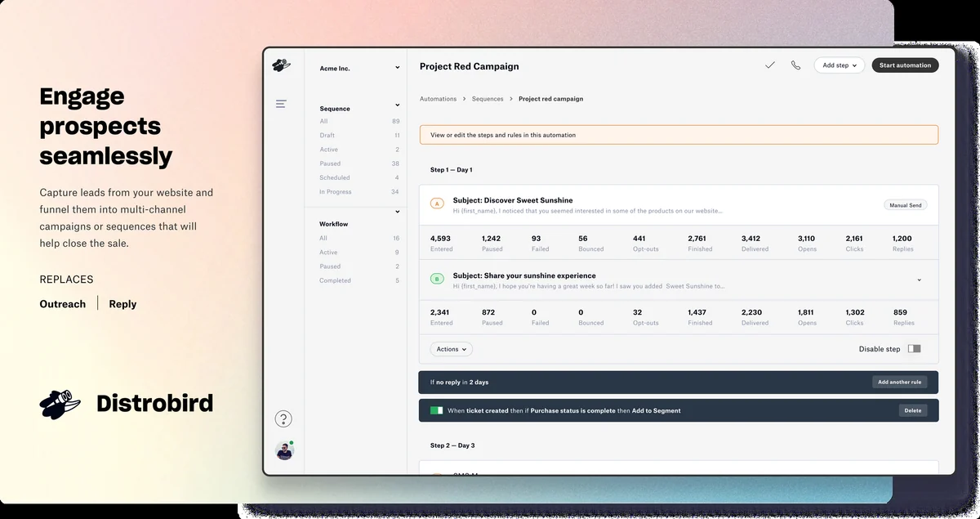Select Scheduled sequences filter

coord(359,177)
